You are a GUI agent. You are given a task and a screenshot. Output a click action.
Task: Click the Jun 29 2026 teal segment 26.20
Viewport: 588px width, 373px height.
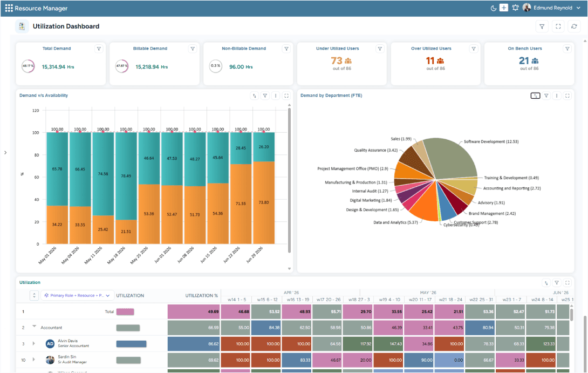coord(264,147)
